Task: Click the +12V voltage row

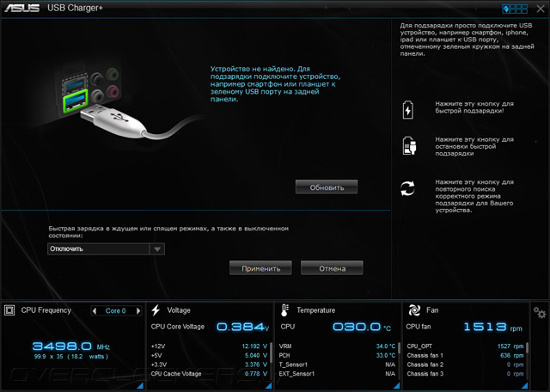Action: [x=209, y=346]
